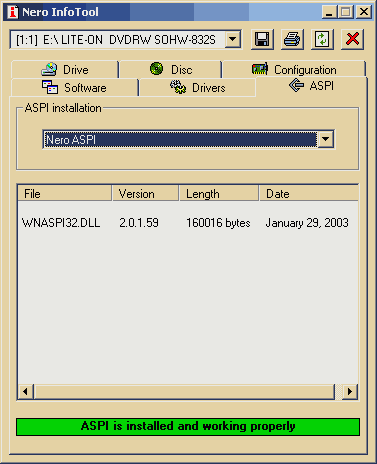Click the Save floppy disk icon

pos(262,39)
